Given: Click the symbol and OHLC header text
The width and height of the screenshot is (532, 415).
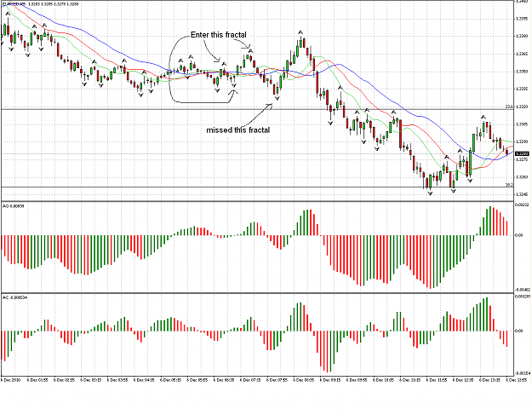Looking at the screenshot, I should click(40, 4).
